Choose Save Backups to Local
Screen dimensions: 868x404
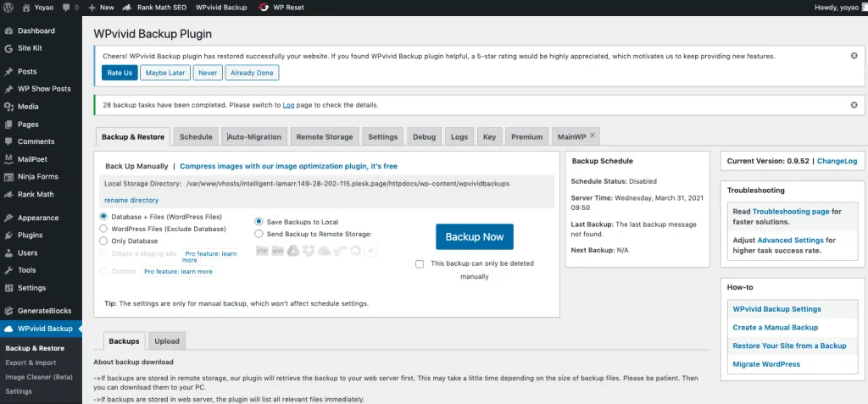click(259, 222)
